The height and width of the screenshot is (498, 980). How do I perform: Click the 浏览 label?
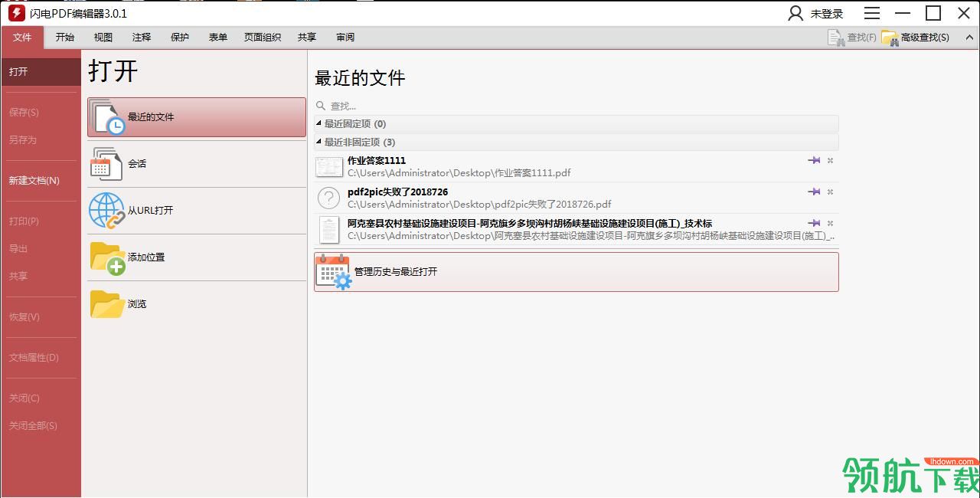[137, 304]
